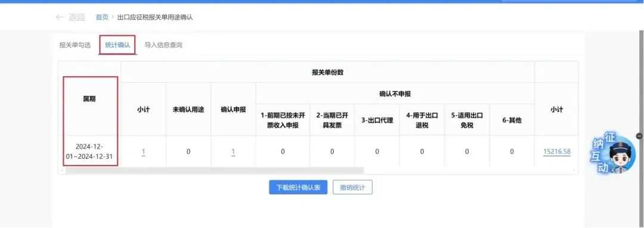Open amount link 15216.58

(557, 152)
